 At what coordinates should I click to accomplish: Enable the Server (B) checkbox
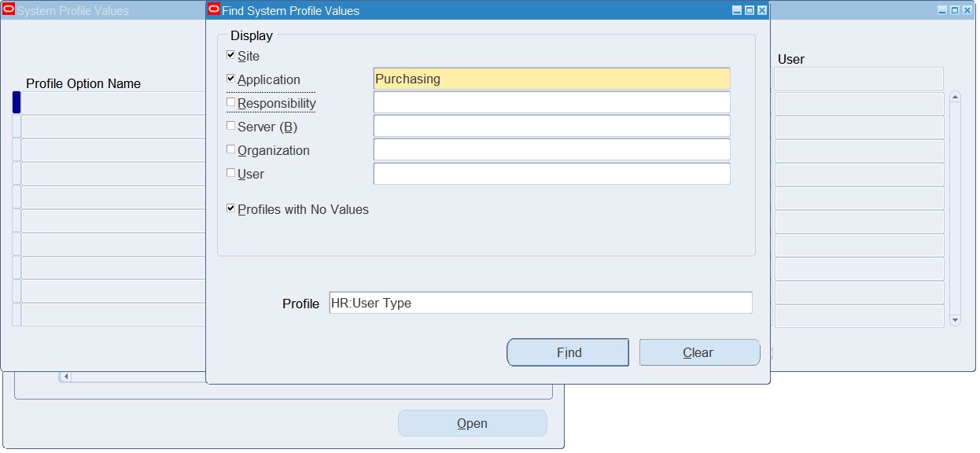230,126
